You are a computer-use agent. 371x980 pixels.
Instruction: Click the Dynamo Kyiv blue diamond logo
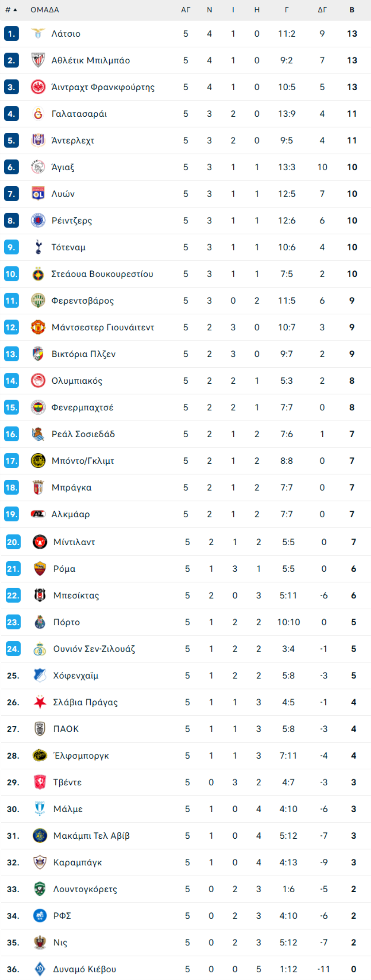pos(40,969)
